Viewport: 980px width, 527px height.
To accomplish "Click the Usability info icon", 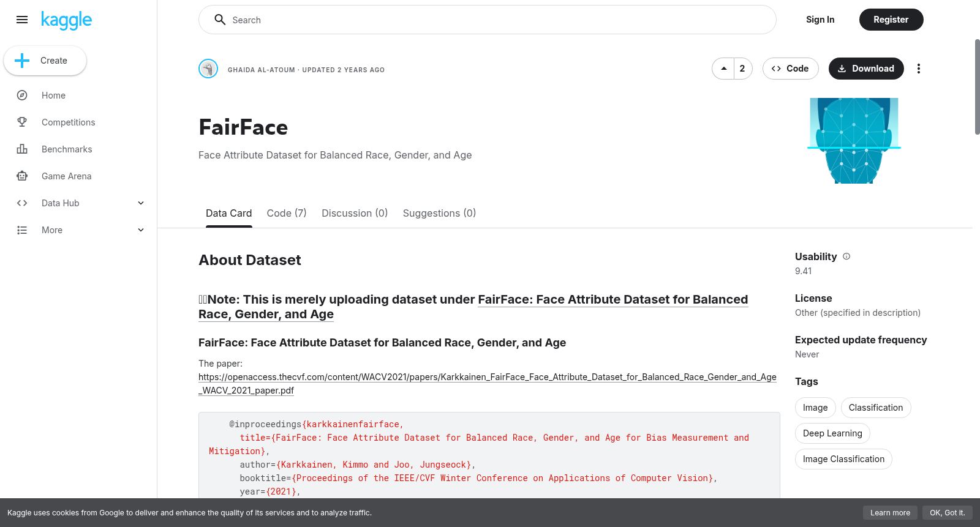I will [x=846, y=256].
